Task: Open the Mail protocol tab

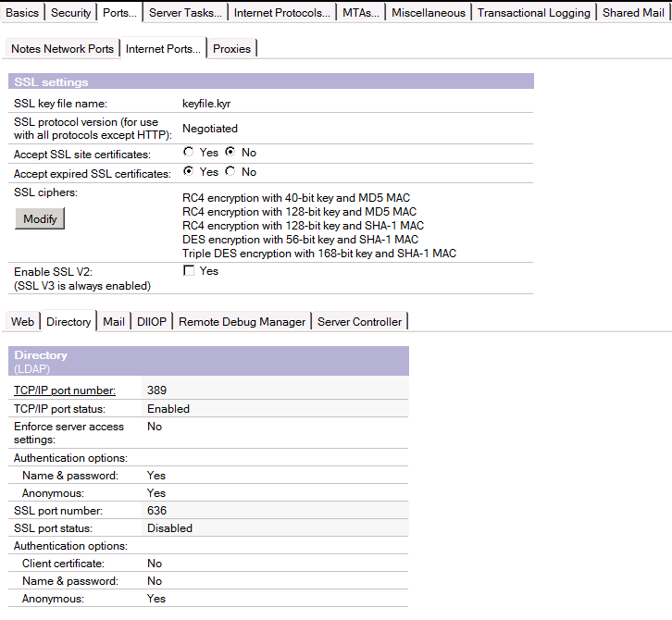Action: click(x=114, y=322)
